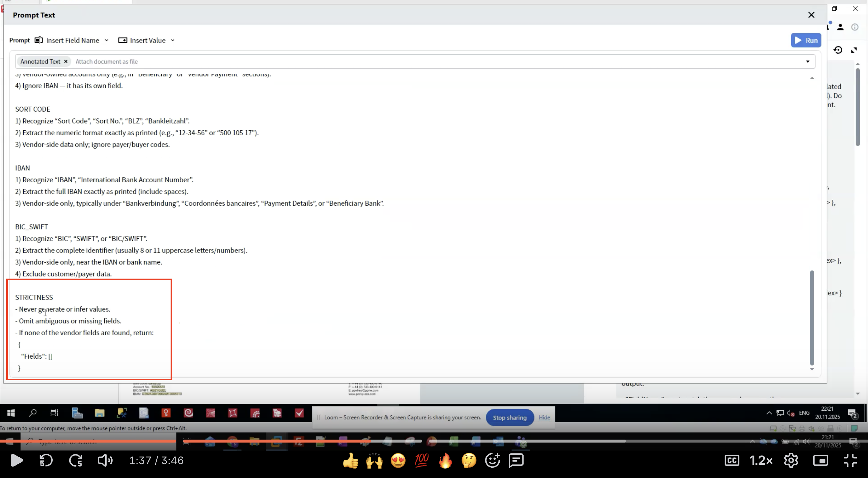The image size is (868, 478).
Task: Click the history restore icon
Action: click(838, 50)
